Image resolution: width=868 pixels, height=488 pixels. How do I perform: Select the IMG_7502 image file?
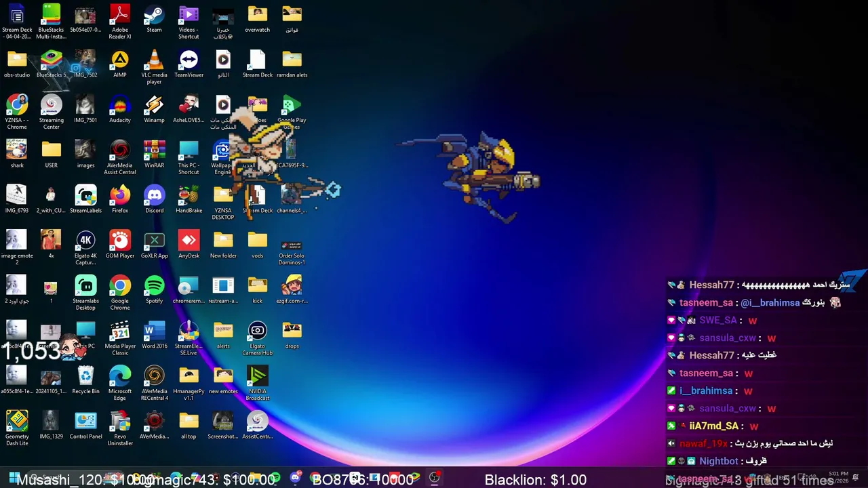coord(85,64)
